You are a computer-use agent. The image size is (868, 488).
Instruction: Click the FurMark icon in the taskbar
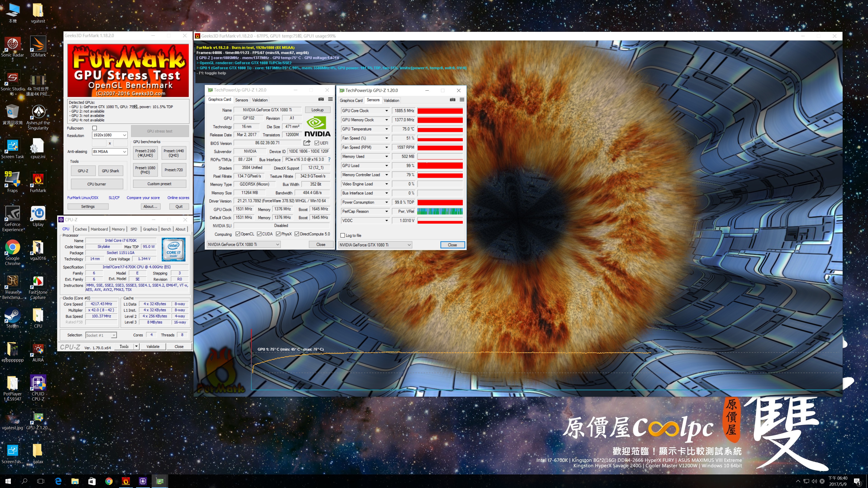pyautogui.click(x=126, y=481)
